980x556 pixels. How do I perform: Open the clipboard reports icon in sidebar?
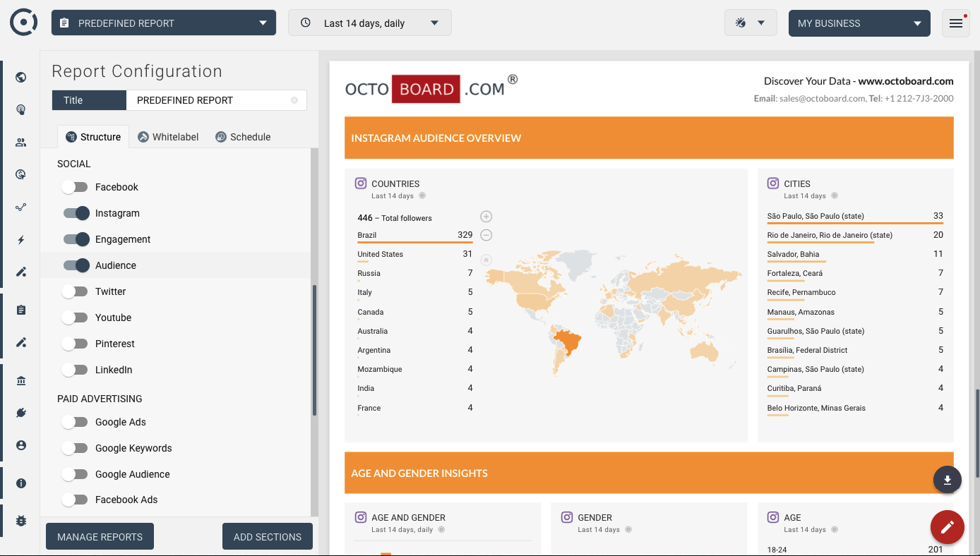pos(21,310)
